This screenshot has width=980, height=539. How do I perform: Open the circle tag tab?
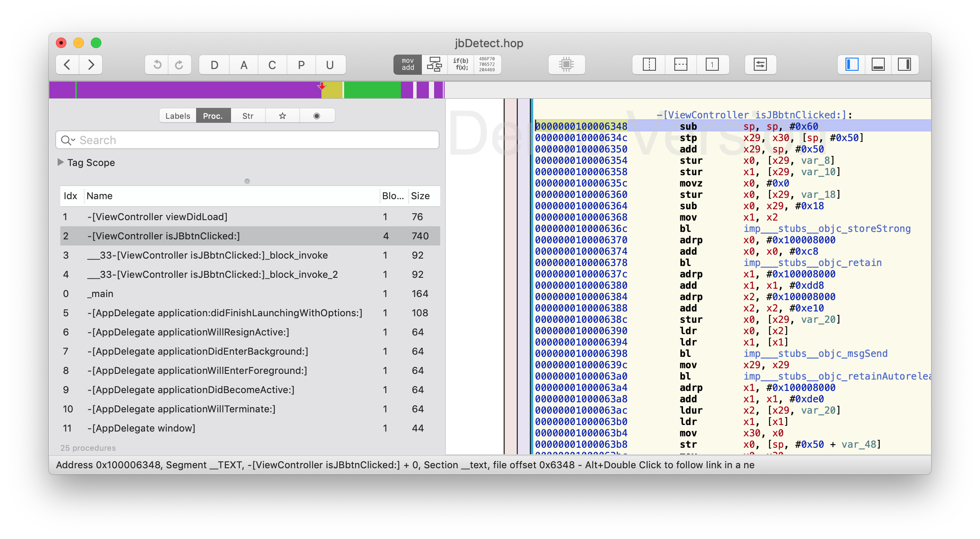(x=317, y=116)
